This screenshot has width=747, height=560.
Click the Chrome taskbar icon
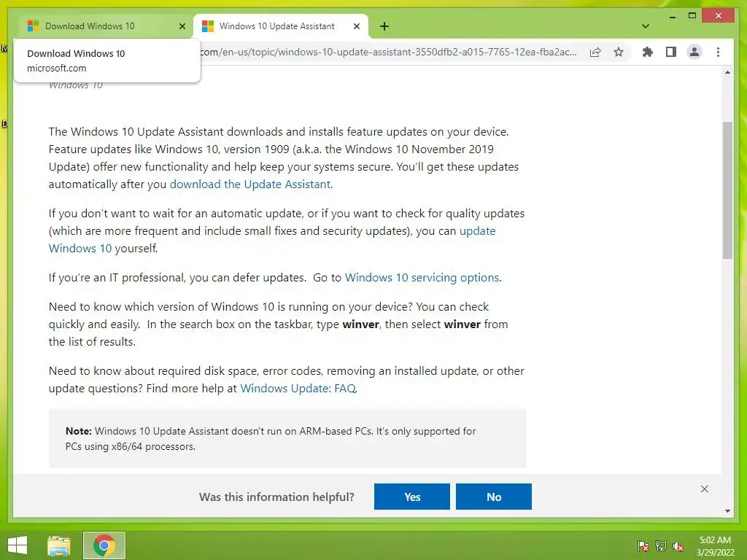coord(104,545)
